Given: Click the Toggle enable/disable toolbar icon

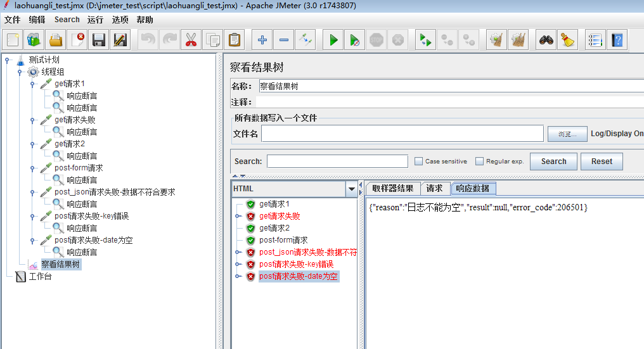Looking at the screenshot, I should click(x=306, y=40).
